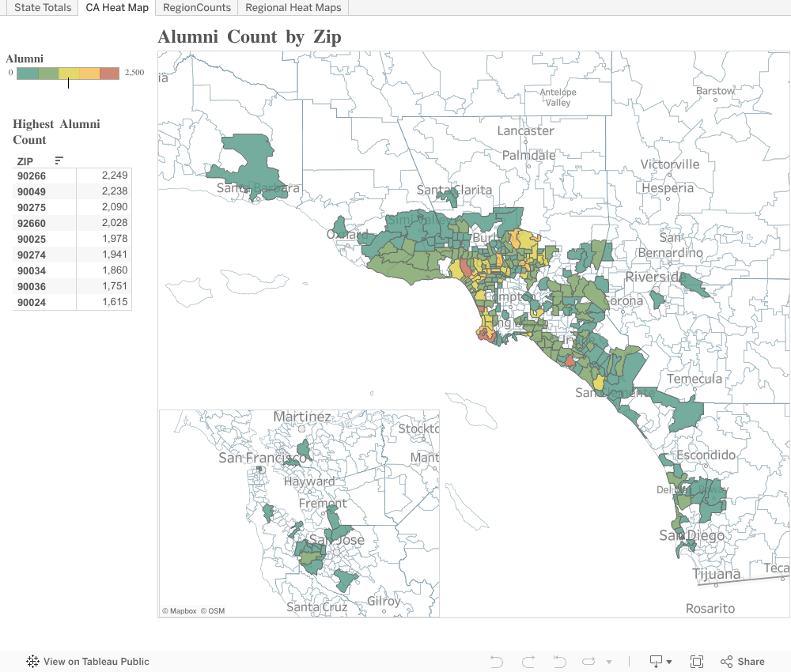
Task: Click the red segment of Alumni legend
Action: pyautogui.click(x=109, y=74)
